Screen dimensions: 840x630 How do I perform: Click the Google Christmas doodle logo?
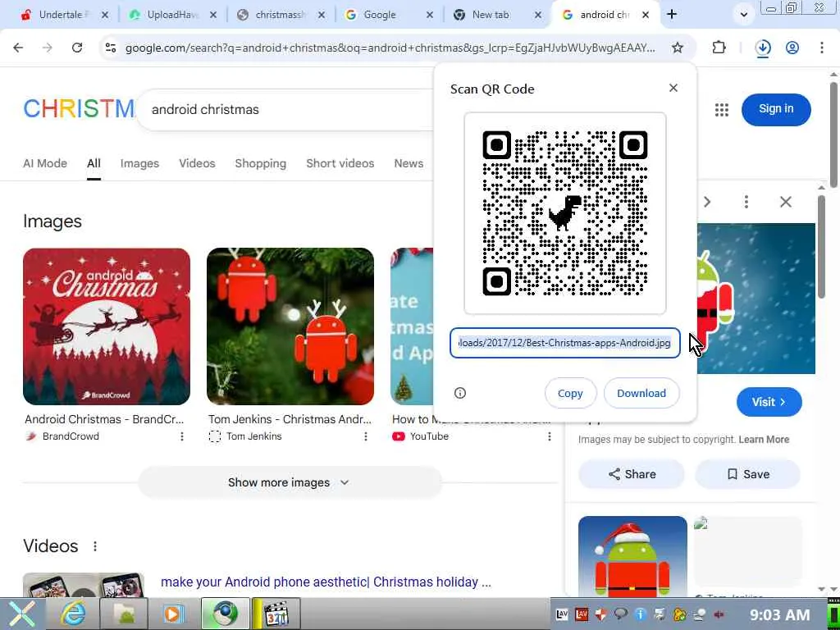pos(79,109)
